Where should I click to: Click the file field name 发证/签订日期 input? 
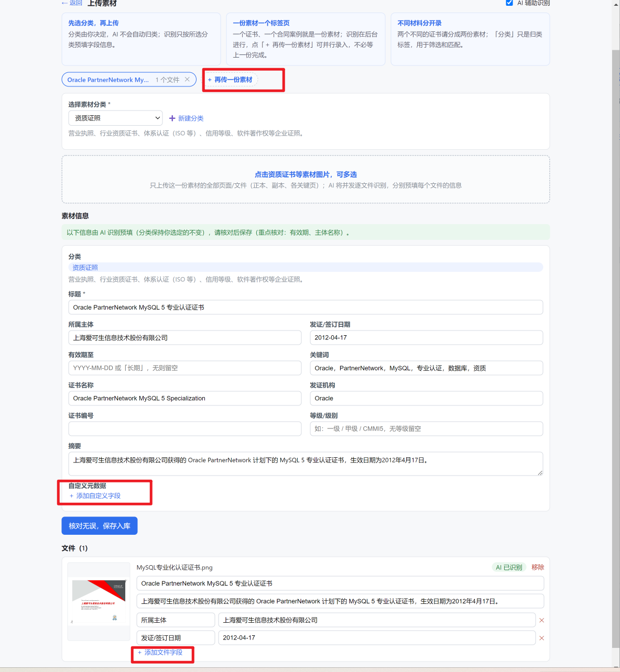tap(176, 638)
